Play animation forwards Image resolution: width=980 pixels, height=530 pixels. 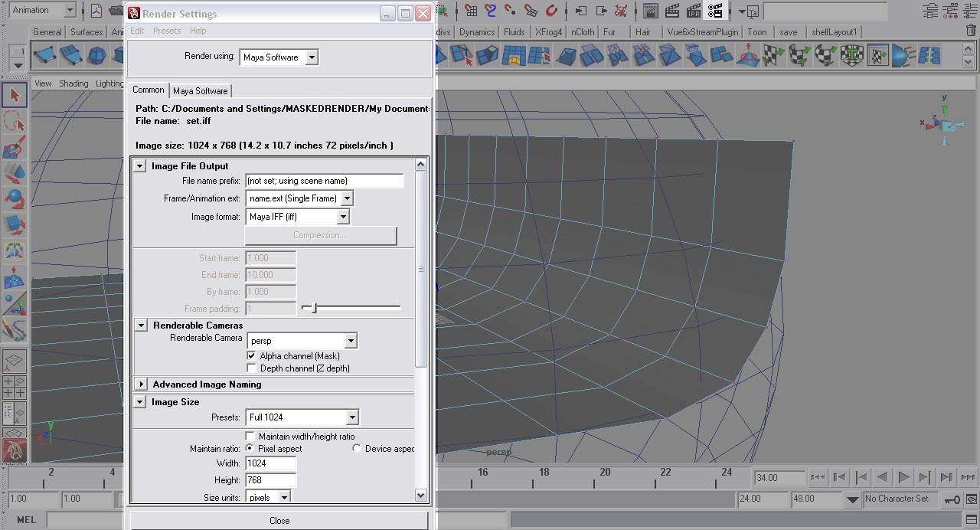[x=903, y=477]
